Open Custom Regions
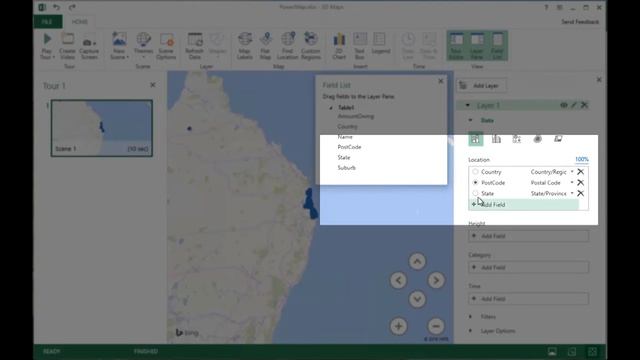The height and width of the screenshot is (360, 640). [311, 46]
